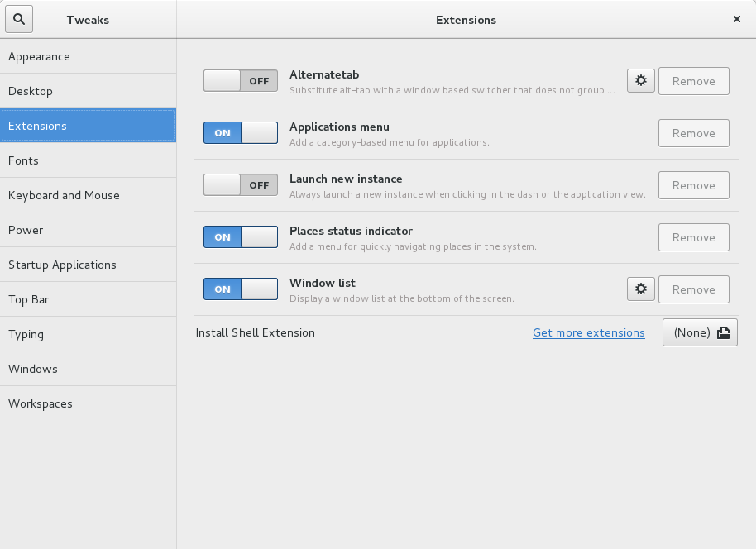Open Window list settings gear
This screenshot has width=756, height=549.
640,289
